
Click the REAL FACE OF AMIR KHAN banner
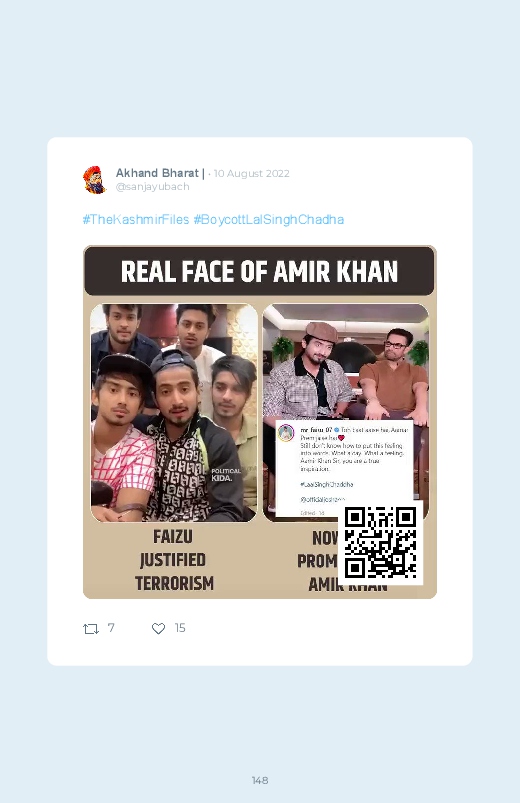[260, 271]
